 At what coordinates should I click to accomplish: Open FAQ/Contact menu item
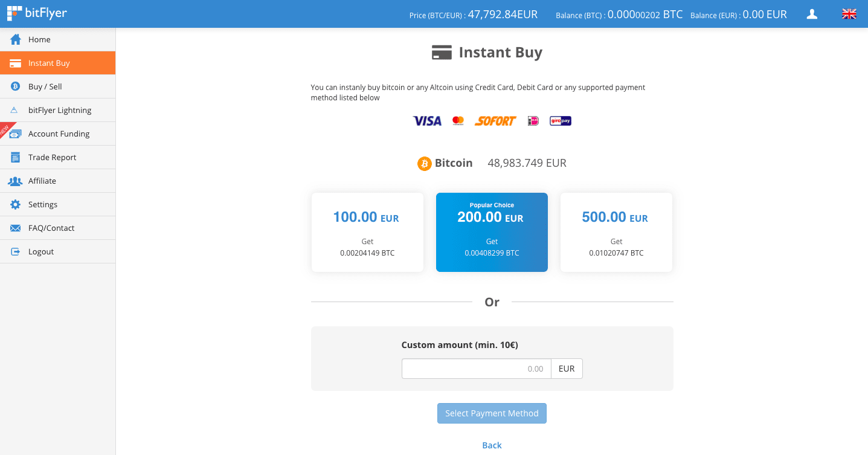pyautogui.click(x=58, y=228)
